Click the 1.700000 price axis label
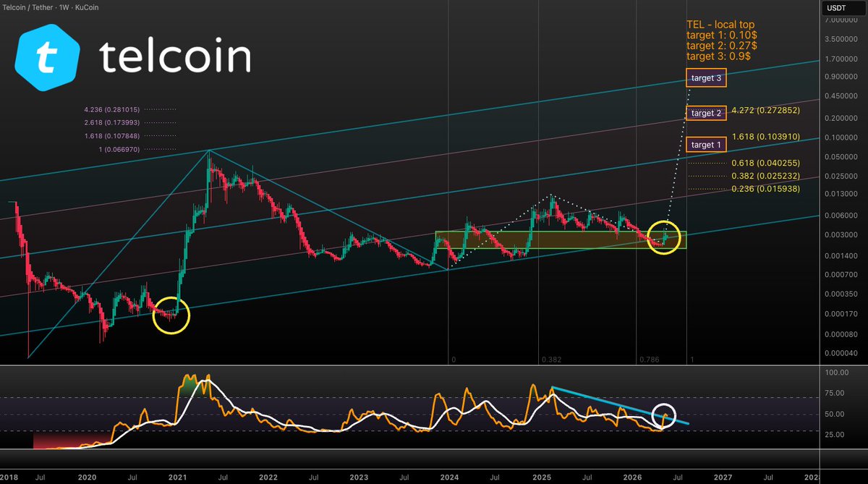 [x=840, y=59]
